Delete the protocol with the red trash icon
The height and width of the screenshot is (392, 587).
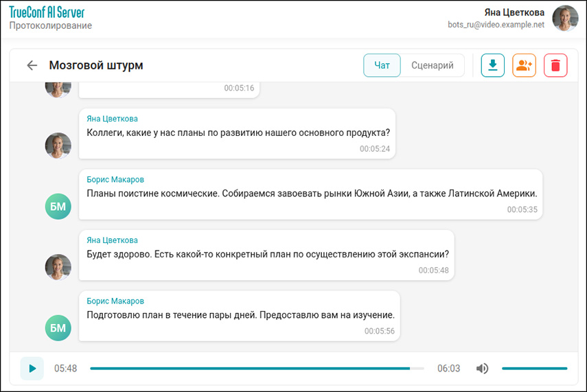tap(555, 66)
